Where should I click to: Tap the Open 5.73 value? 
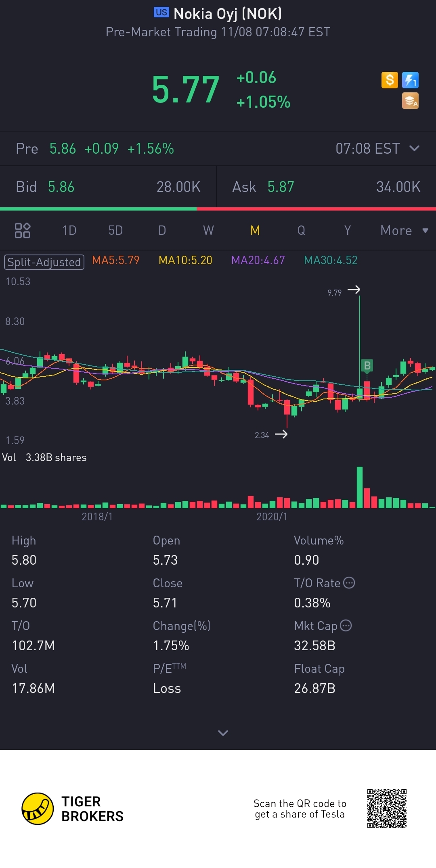(165, 560)
